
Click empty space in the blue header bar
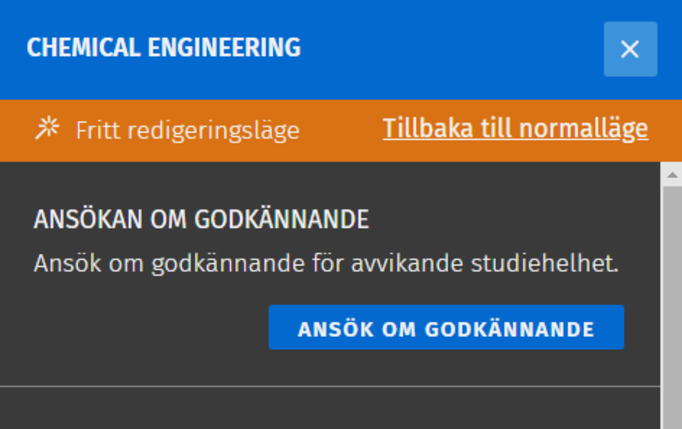pyautogui.click(x=450, y=48)
